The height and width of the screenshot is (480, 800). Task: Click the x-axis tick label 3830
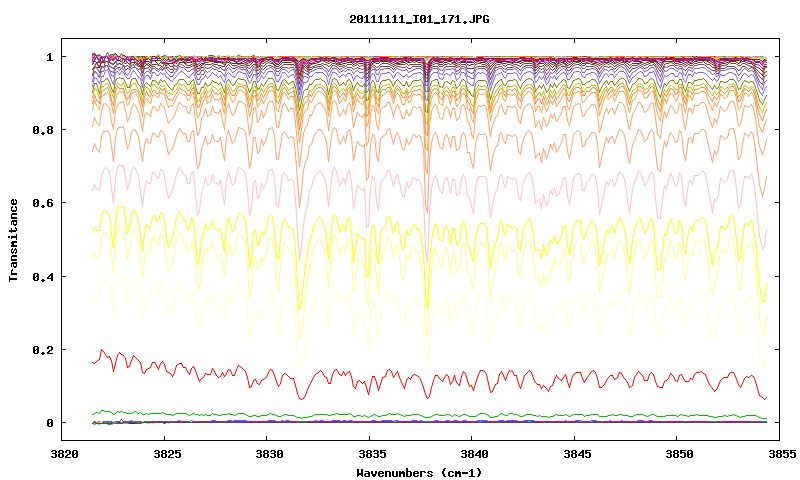tap(269, 454)
